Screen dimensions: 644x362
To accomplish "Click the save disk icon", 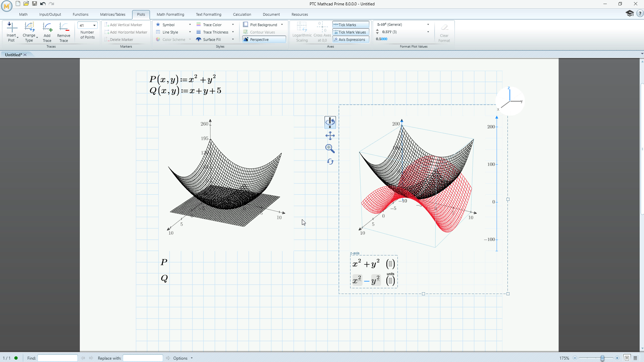I will [x=35, y=4].
